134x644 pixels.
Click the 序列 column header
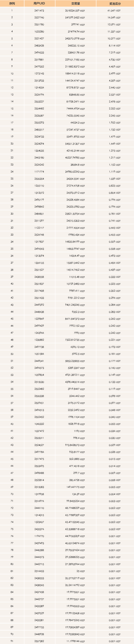(x=12, y=3)
